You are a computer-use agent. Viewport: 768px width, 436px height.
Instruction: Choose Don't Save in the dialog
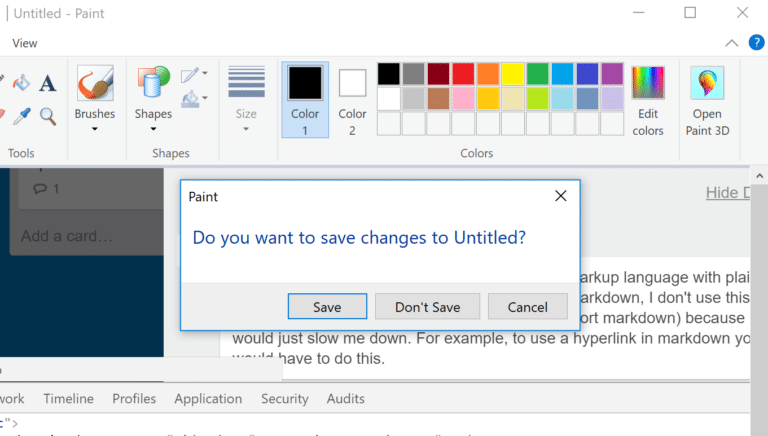pyautogui.click(x=427, y=306)
